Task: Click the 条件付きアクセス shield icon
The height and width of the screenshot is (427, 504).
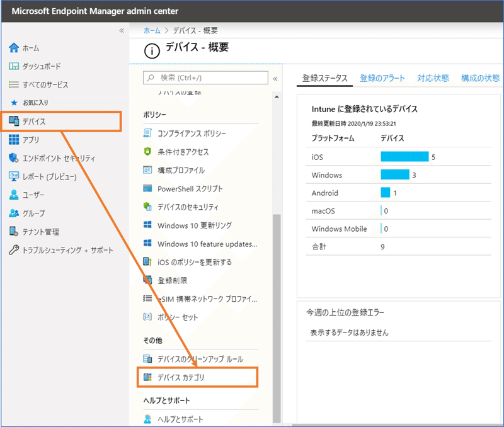Action: (147, 151)
